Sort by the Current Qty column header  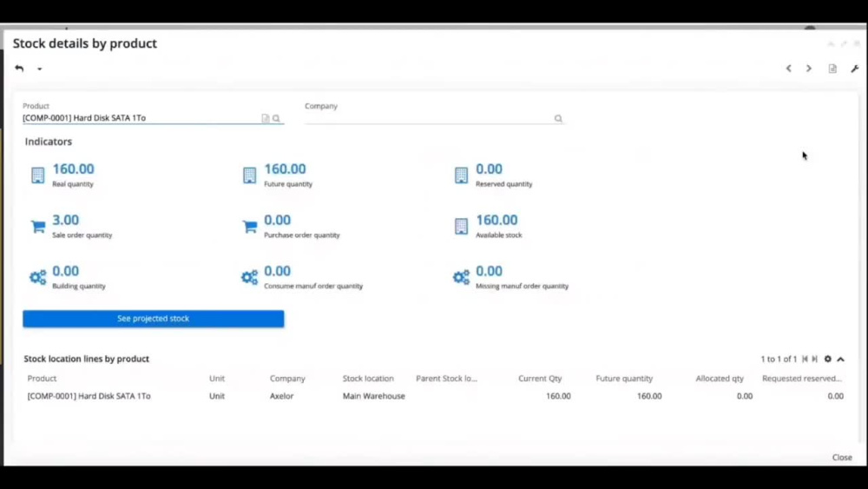pyautogui.click(x=540, y=378)
